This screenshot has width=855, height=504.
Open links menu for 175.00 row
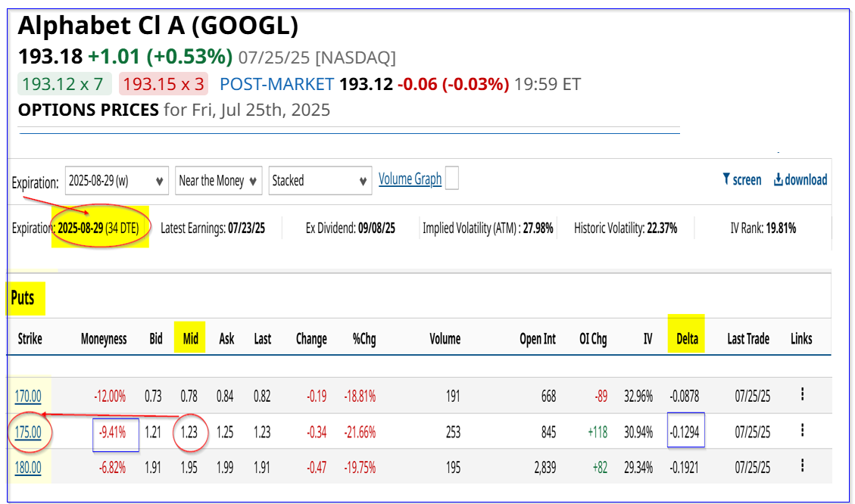[x=802, y=431]
